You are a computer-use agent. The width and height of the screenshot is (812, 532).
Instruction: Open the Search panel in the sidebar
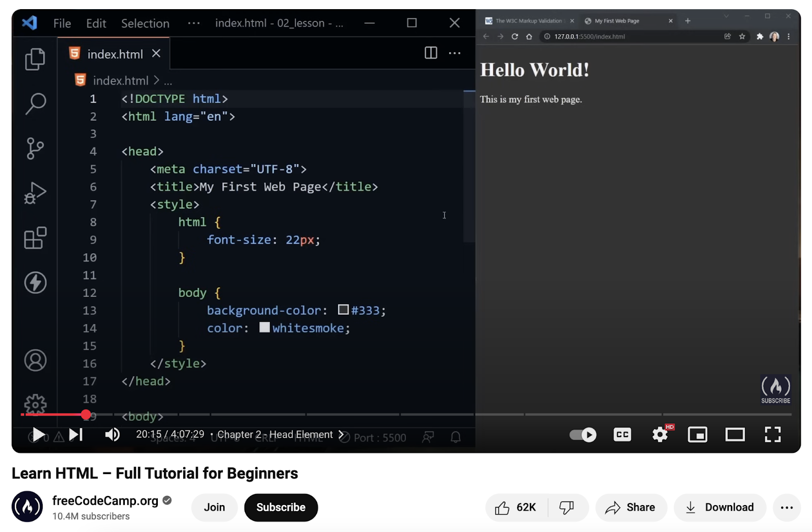coord(35,103)
